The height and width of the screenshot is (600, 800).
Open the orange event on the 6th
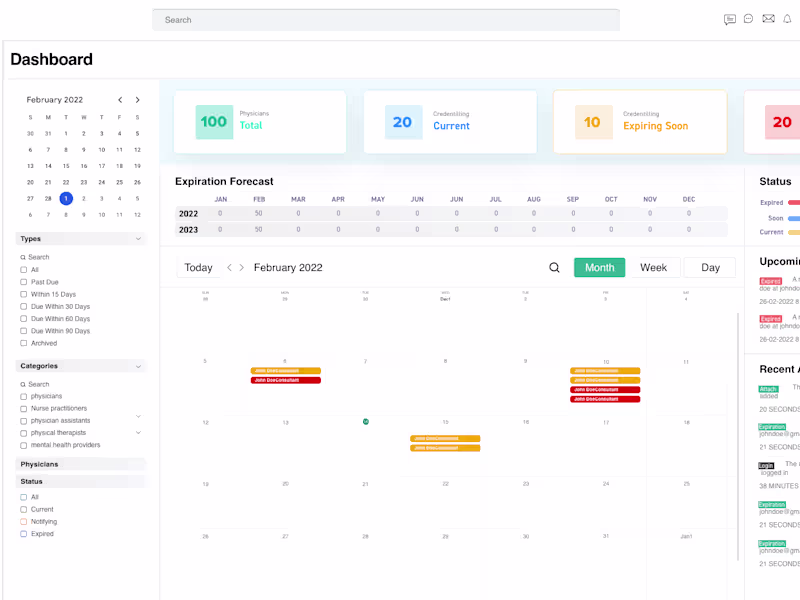click(x=286, y=371)
